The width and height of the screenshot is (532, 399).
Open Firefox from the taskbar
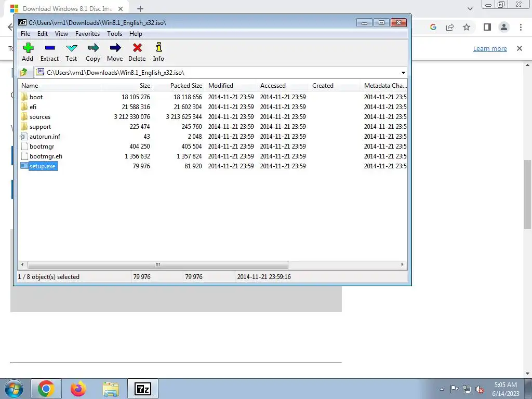[78, 389]
